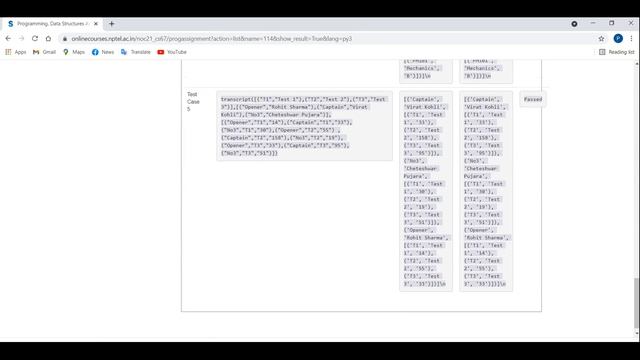This screenshot has height=360, width=640.
Task: Open the browser home page
Action: 48,38
